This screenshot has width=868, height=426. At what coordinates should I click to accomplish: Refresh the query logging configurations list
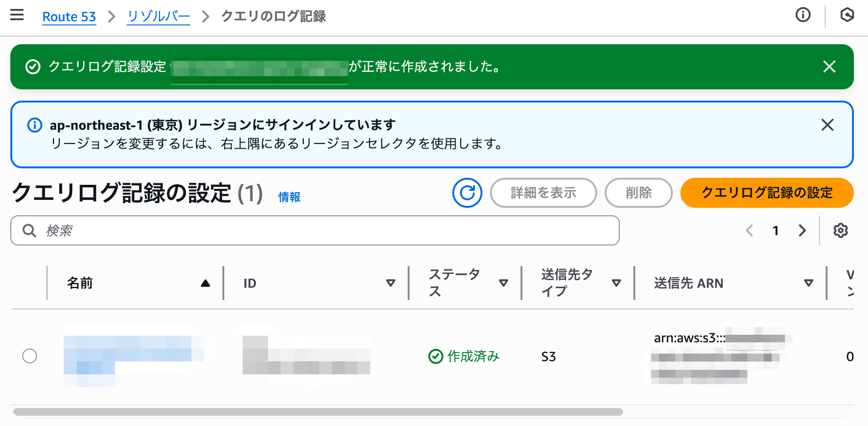coord(467,193)
